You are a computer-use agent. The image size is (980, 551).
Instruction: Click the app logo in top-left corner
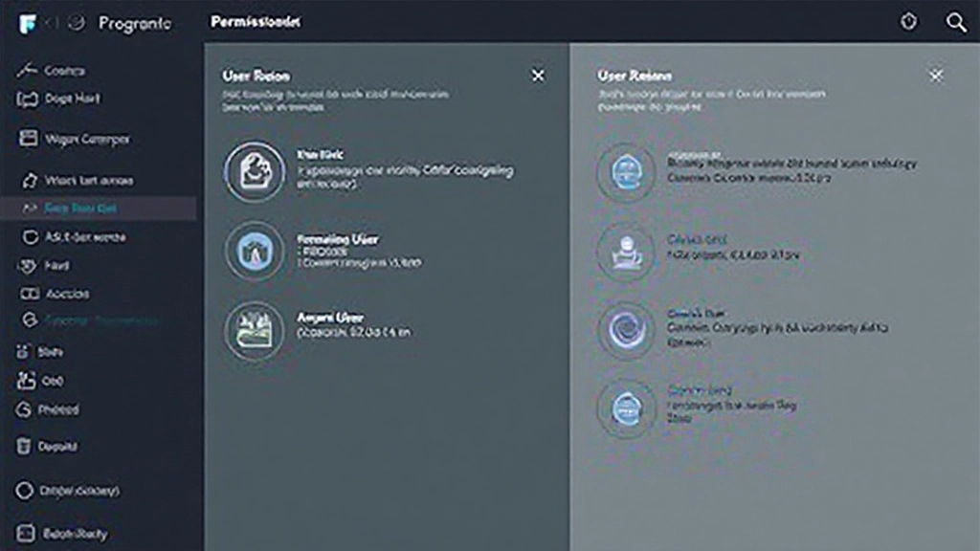(28, 23)
